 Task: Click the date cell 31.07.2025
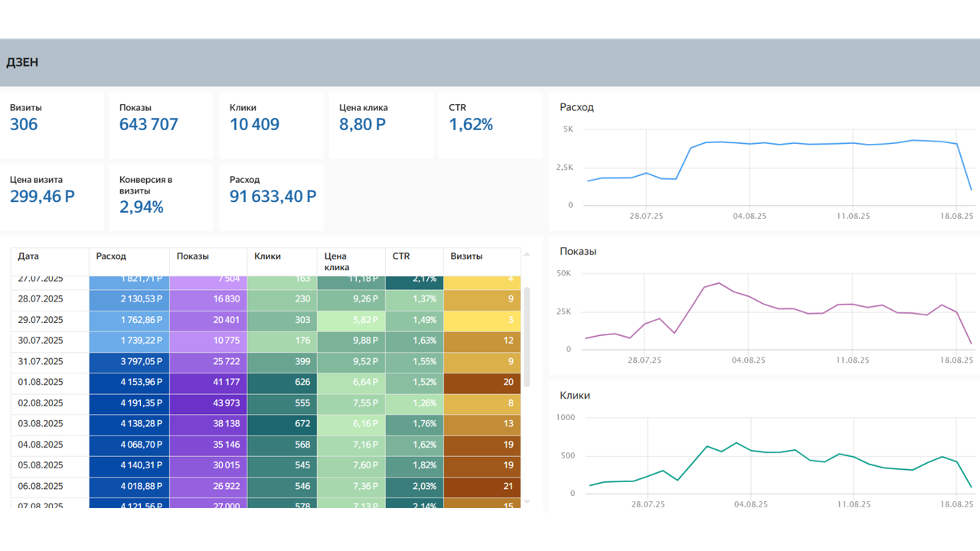(50, 361)
